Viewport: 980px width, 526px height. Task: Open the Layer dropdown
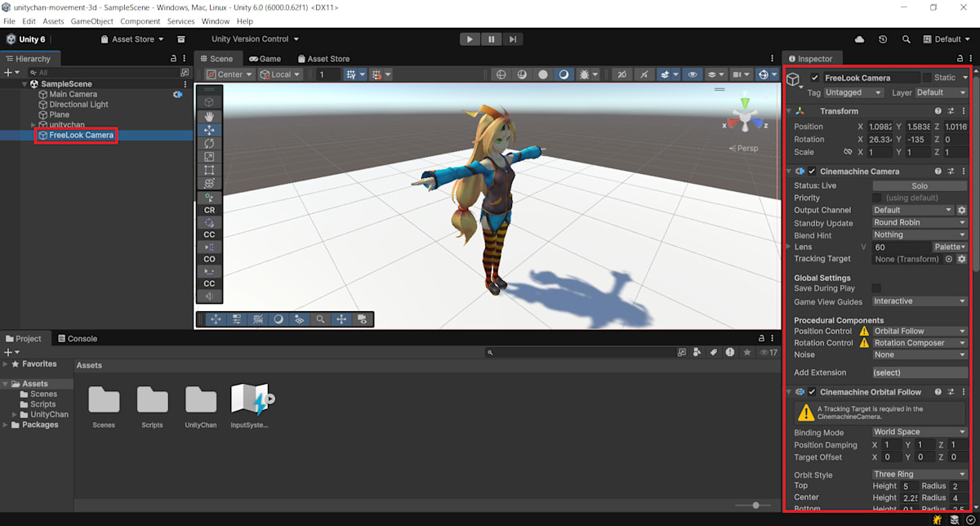(941, 92)
